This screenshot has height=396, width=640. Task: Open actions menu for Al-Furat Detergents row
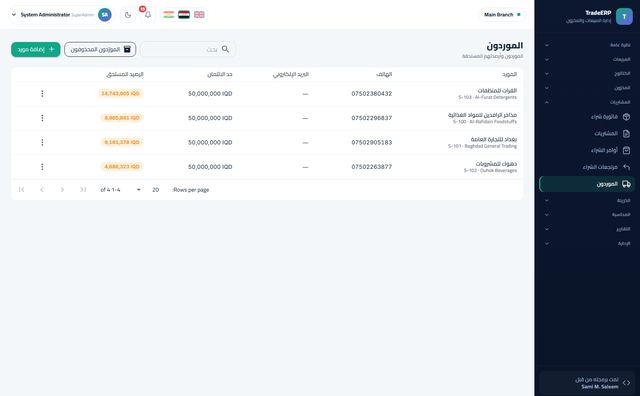coord(42,93)
